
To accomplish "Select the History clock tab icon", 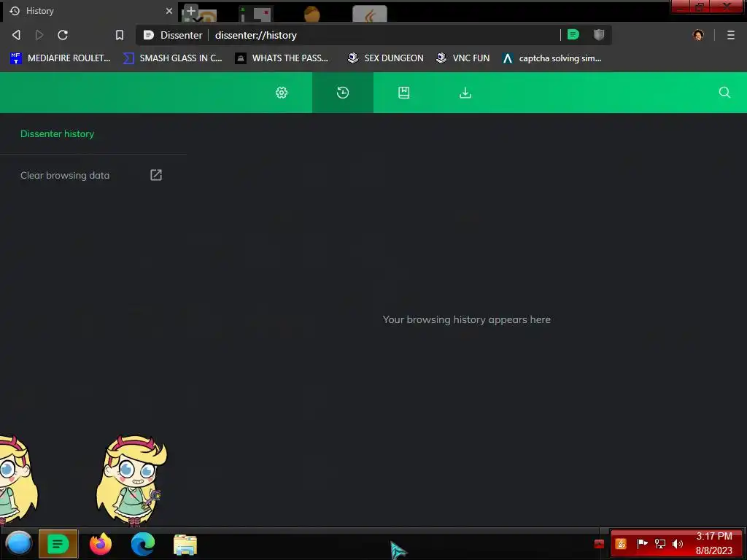I will coord(343,93).
